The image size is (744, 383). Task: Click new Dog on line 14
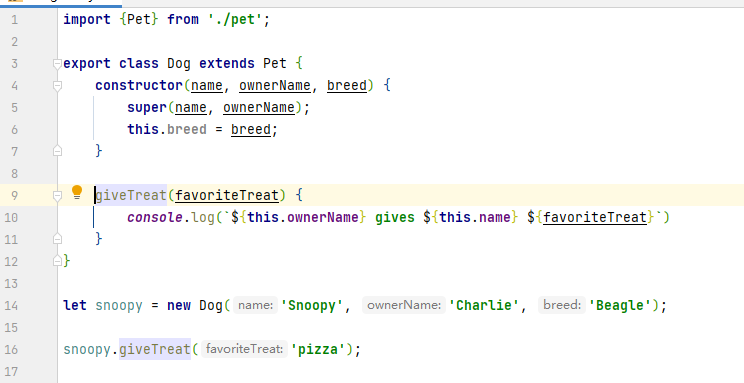click(195, 305)
